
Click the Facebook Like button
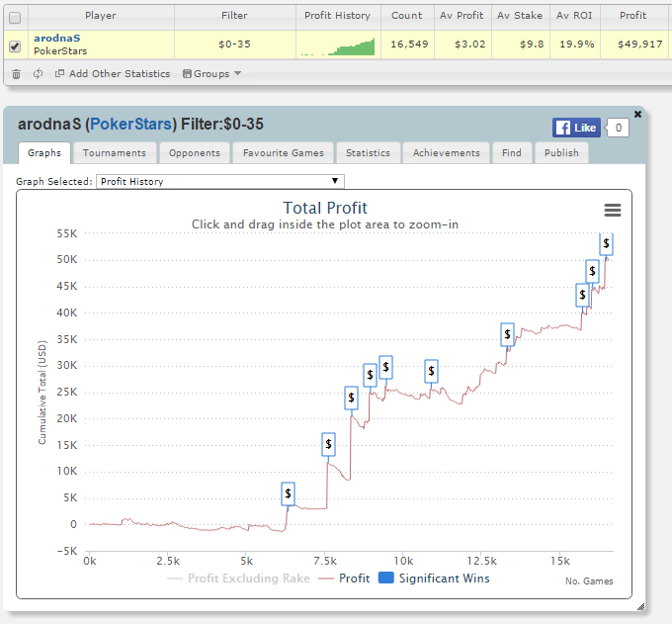576,128
